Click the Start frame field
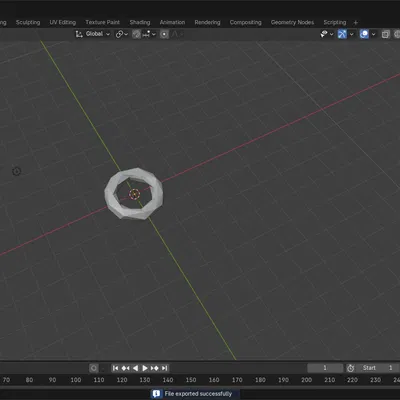 click(x=378, y=368)
